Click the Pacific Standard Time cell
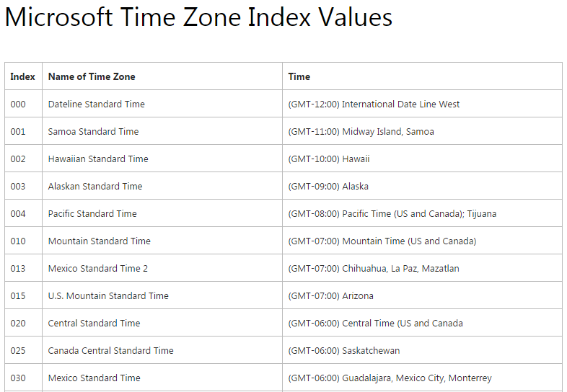 click(92, 213)
